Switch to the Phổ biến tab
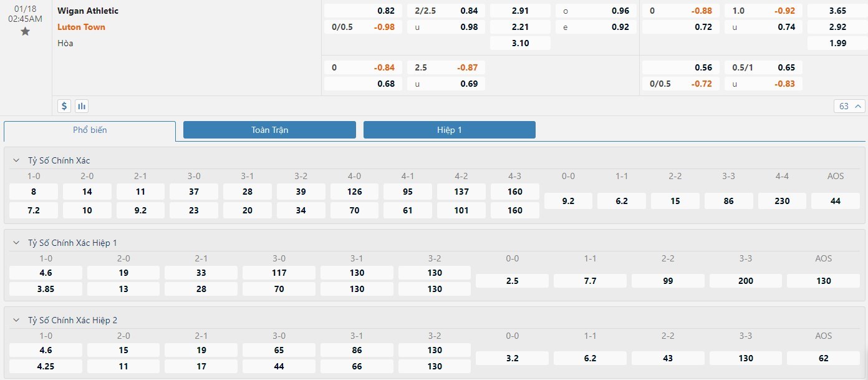Image resolution: width=868 pixels, height=380 pixels. [90, 130]
